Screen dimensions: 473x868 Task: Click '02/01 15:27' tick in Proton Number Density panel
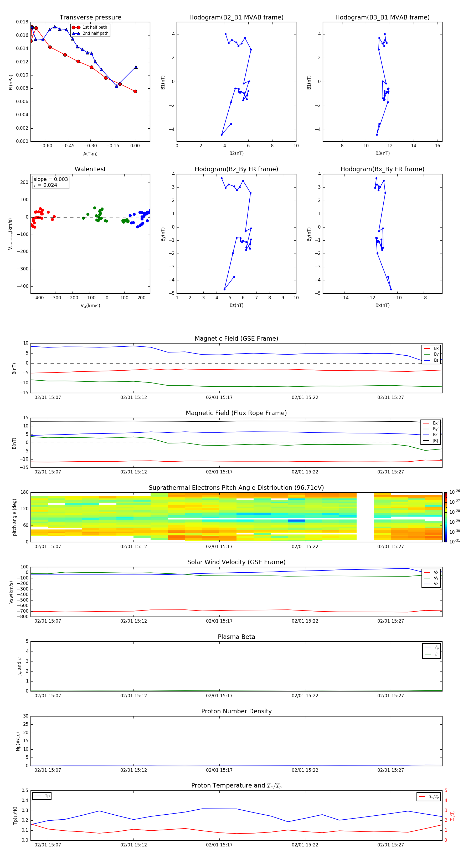[390, 770]
